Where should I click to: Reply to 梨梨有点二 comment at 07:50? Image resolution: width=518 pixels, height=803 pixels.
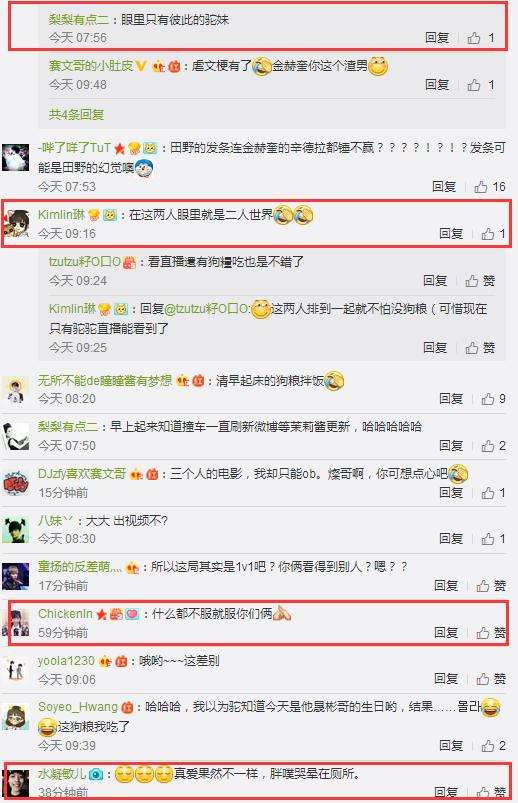(x=451, y=446)
